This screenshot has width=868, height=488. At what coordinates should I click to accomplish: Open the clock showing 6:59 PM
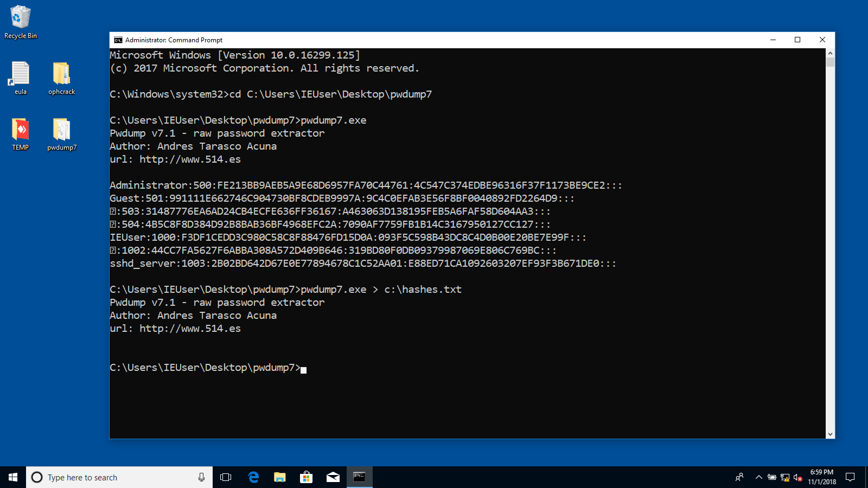point(822,477)
